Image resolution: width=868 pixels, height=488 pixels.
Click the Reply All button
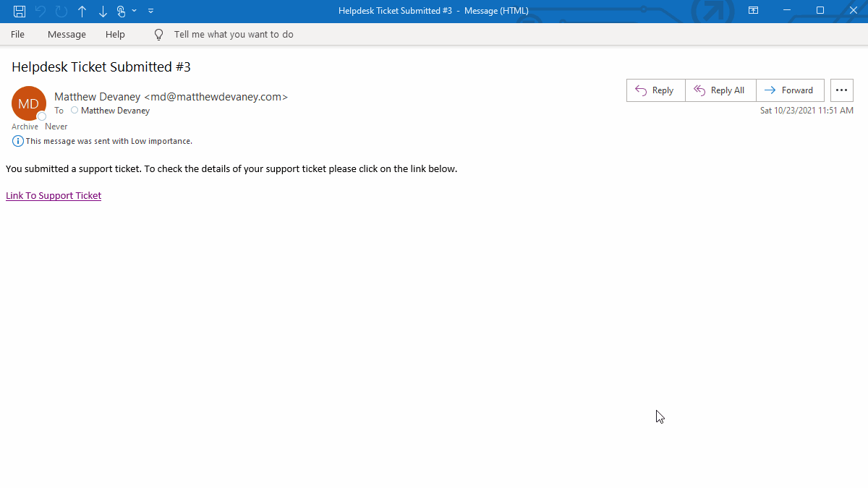pos(720,90)
